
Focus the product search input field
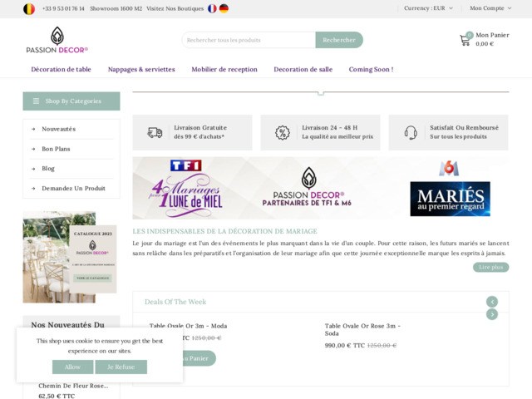click(x=249, y=40)
